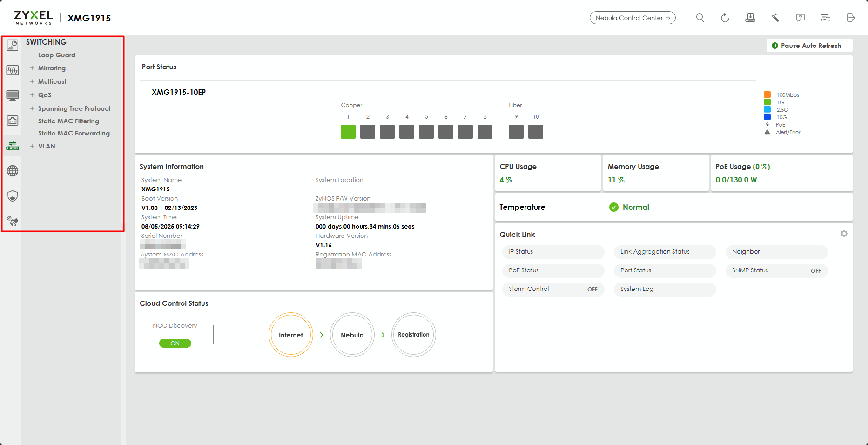Open Link Aggregation Status quick link
This screenshot has height=445, width=868.
[x=665, y=252]
